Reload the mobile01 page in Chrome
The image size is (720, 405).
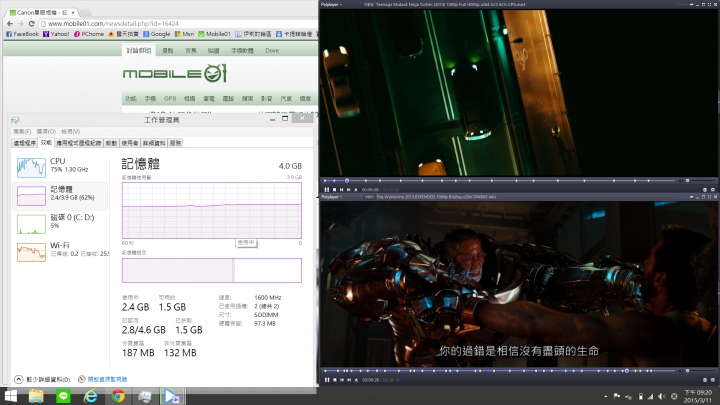point(32,23)
